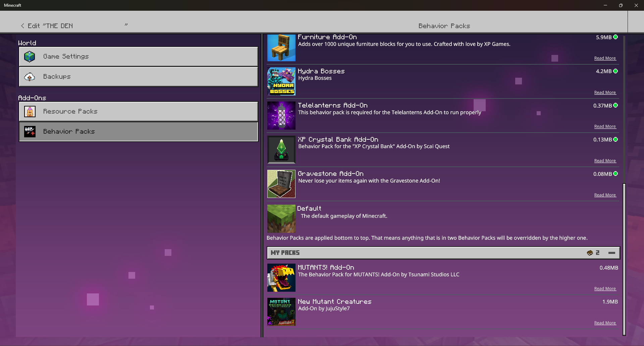This screenshot has height=346, width=644.
Task: Select the XP Crystal Bank thumbnail
Action: pyautogui.click(x=281, y=150)
